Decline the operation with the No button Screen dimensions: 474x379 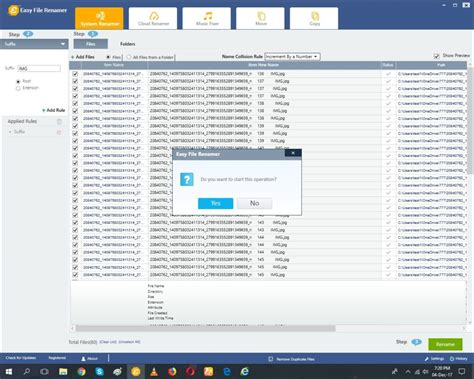pyautogui.click(x=254, y=203)
